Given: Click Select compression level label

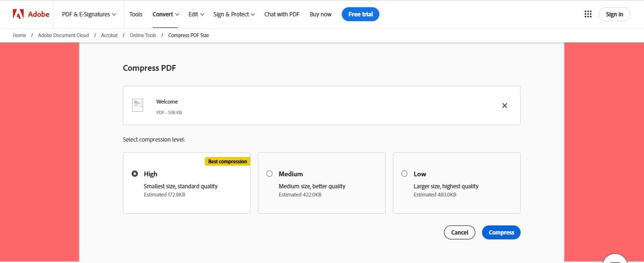Looking at the screenshot, I should pos(154,140).
